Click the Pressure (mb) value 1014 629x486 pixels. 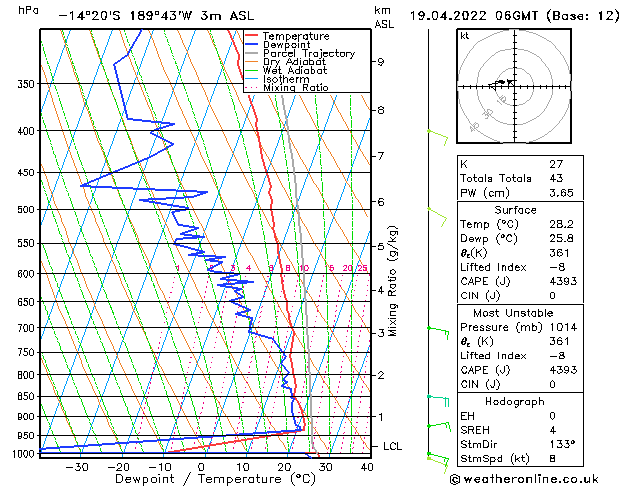click(x=563, y=327)
